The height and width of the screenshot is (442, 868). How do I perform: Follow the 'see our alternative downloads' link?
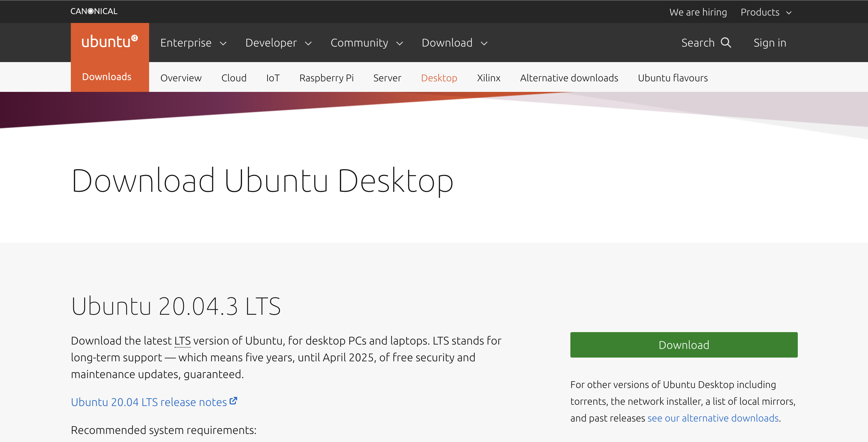(x=713, y=418)
